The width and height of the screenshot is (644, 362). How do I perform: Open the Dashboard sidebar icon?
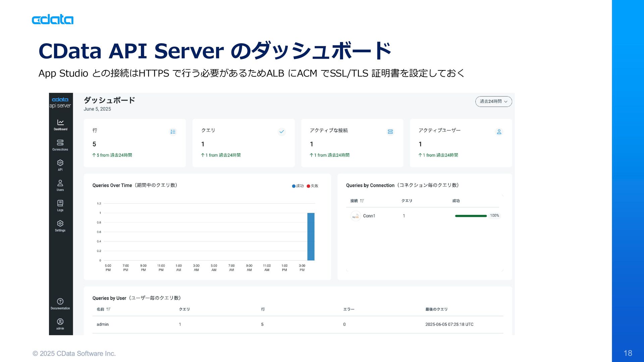60,123
